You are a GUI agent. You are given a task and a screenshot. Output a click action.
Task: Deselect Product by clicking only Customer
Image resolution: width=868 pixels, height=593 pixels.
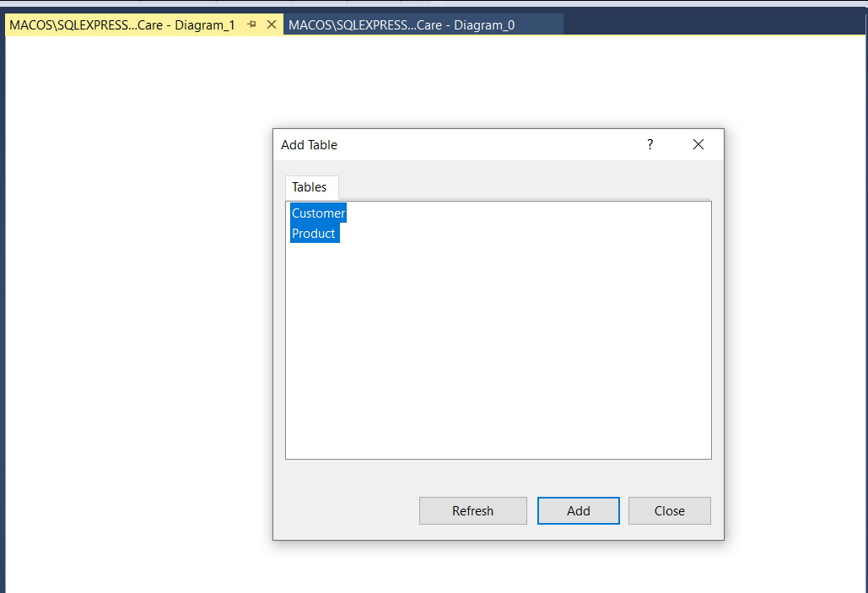(318, 213)
